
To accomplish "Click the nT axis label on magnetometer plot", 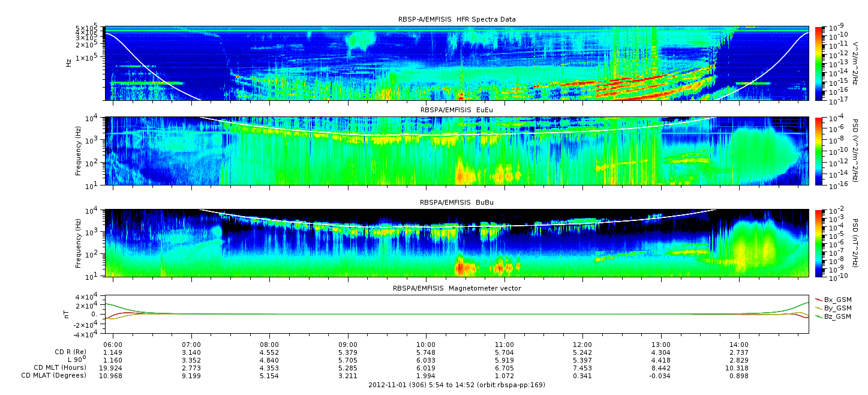I will point(68,314).
